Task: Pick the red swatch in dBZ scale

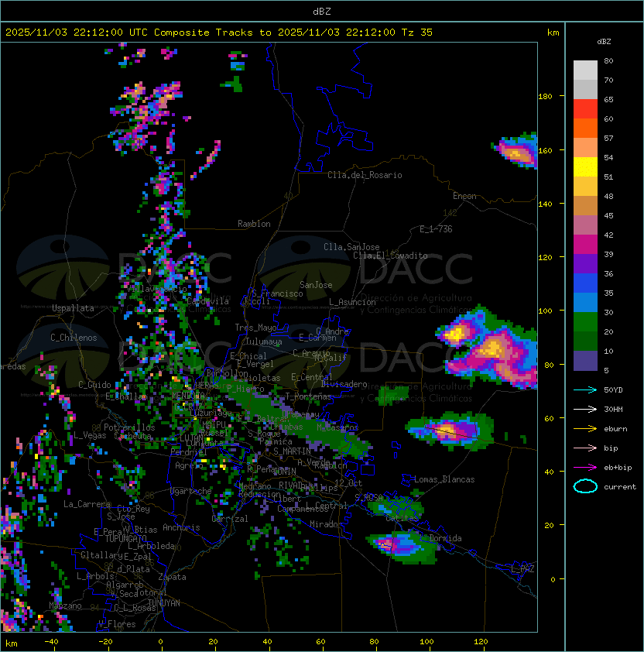Action: click(585, 109)
